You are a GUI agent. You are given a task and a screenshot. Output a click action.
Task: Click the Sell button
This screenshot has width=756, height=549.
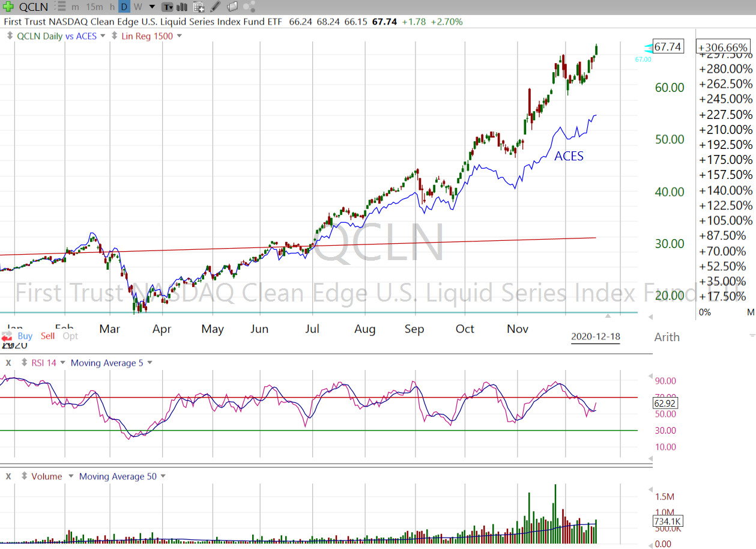48,336
